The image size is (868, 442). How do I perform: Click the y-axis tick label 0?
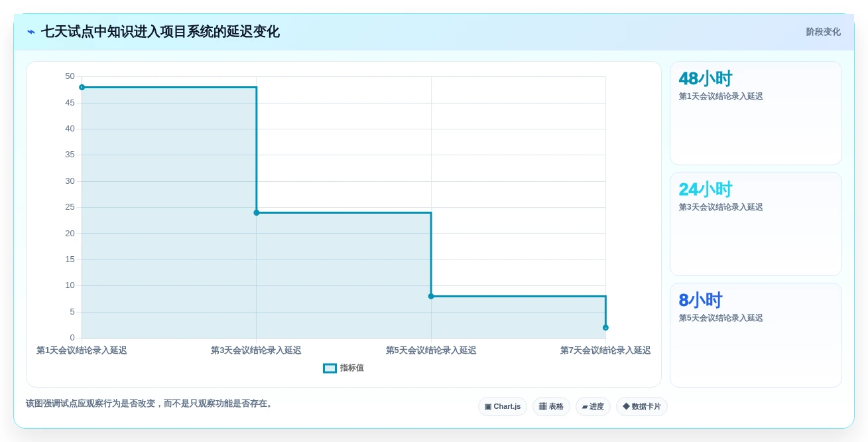[72, 338]
